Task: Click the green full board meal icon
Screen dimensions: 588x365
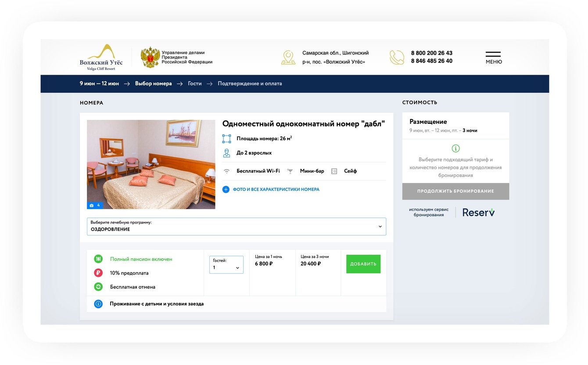Action: 98,259
